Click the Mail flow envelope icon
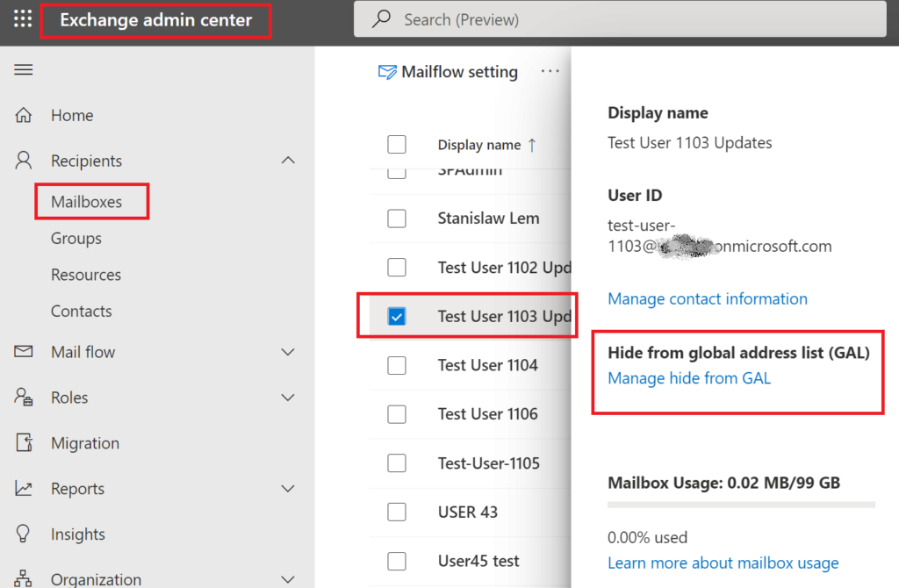 pos(23,351)
